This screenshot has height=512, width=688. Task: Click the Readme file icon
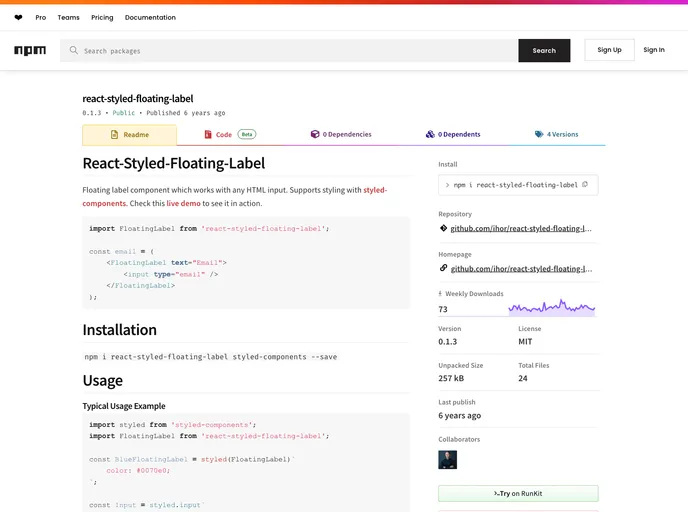(x=115, y=134)
